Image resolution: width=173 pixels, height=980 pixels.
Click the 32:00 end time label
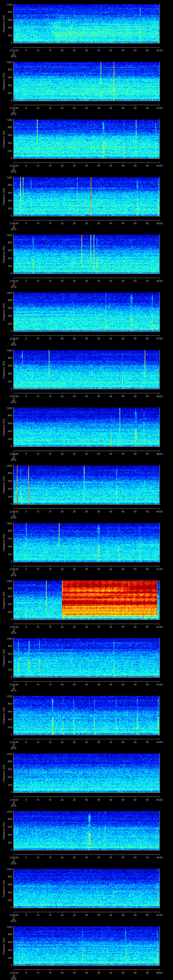[159, 50]
